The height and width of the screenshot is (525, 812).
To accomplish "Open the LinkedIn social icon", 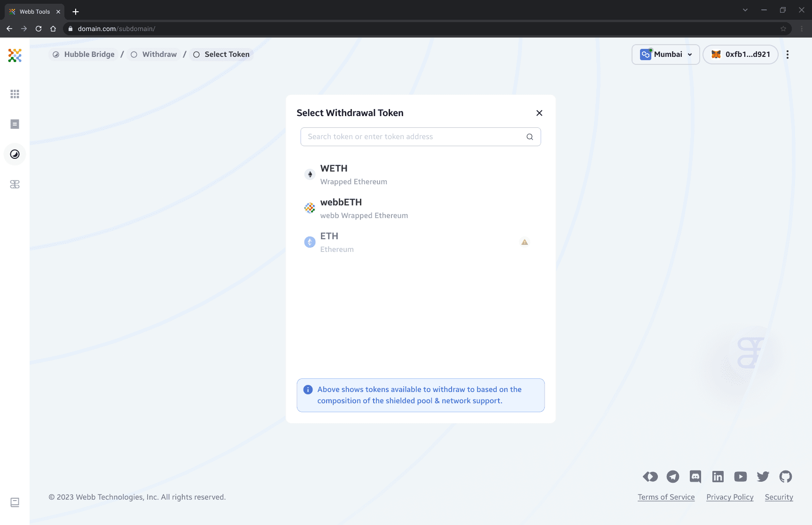I will click(x=718, y=477).
